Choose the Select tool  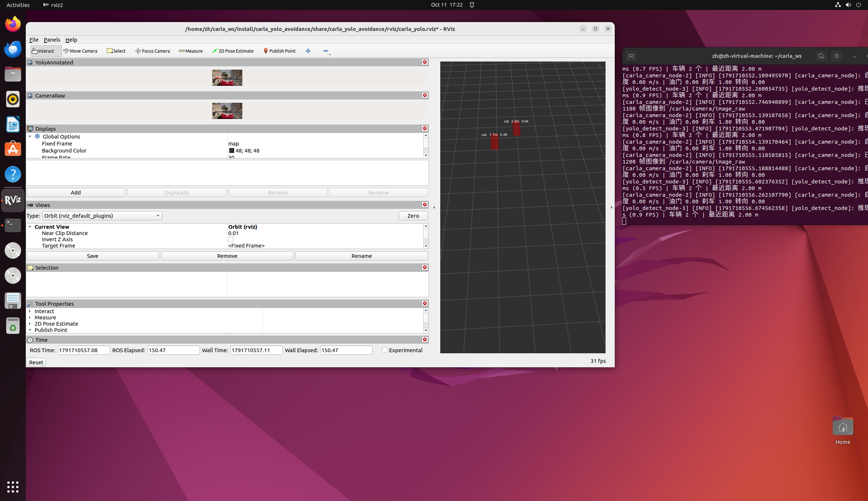116,51
